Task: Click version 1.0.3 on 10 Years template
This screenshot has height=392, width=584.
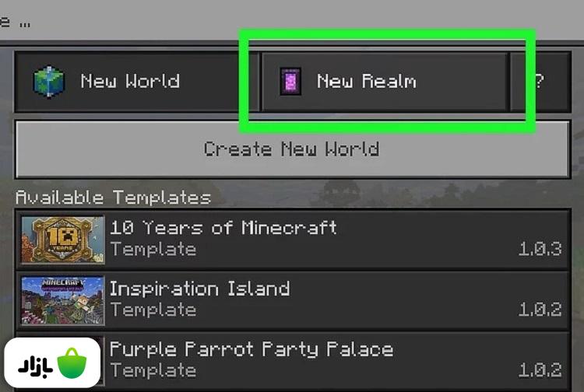Action: pyautogui.click(x=540, y=249)
